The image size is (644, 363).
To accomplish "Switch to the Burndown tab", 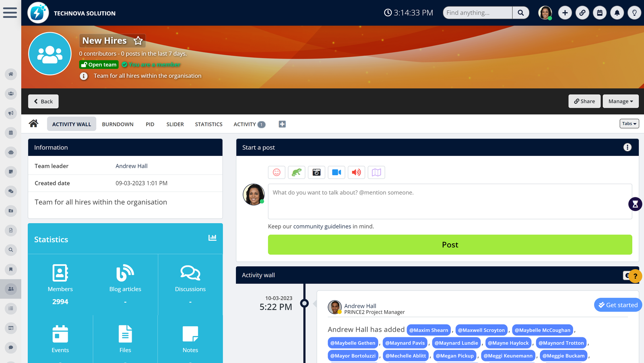I will click(118, 124).
